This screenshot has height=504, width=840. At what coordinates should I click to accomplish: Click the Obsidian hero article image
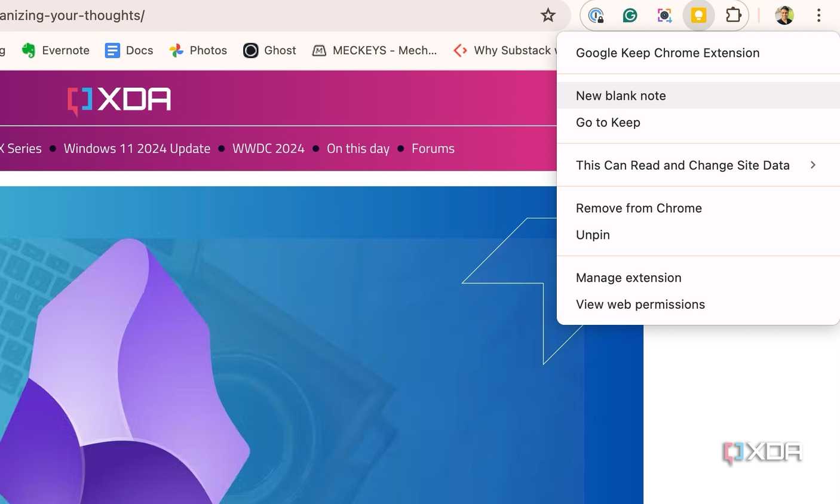(321, 345)
